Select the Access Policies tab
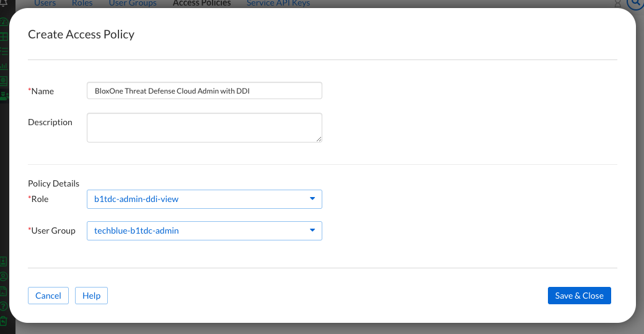This screenshot has width=644, height=334. (x=201, y=4)
